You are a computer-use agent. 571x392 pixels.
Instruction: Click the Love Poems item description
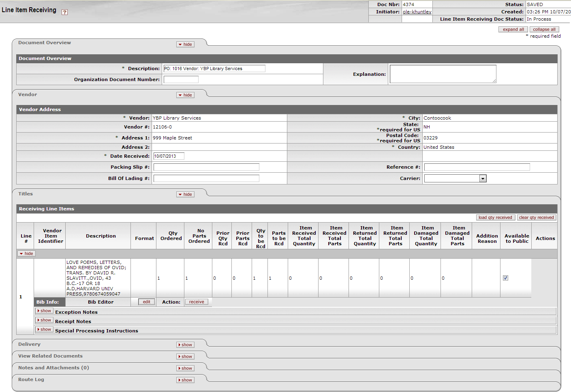click(x=96, y=278)
